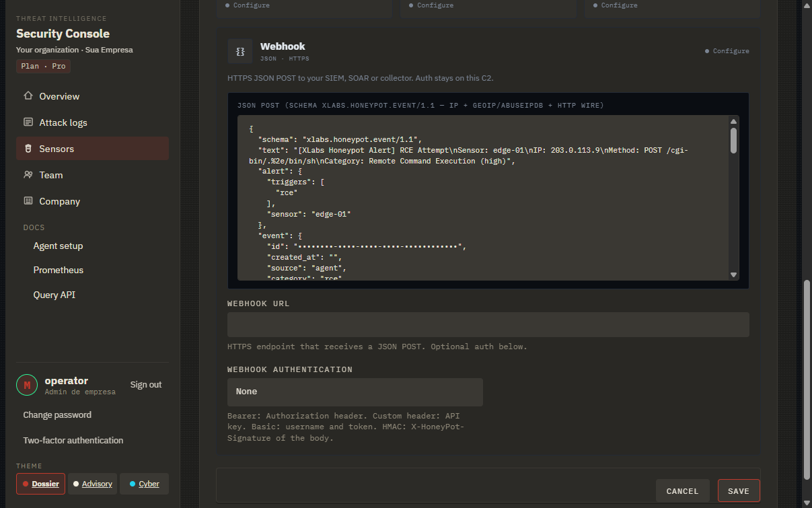The height and width of the screenshot is (508, 812).
Task: Click the JSON POST schema caption
Action: (420, 106)
